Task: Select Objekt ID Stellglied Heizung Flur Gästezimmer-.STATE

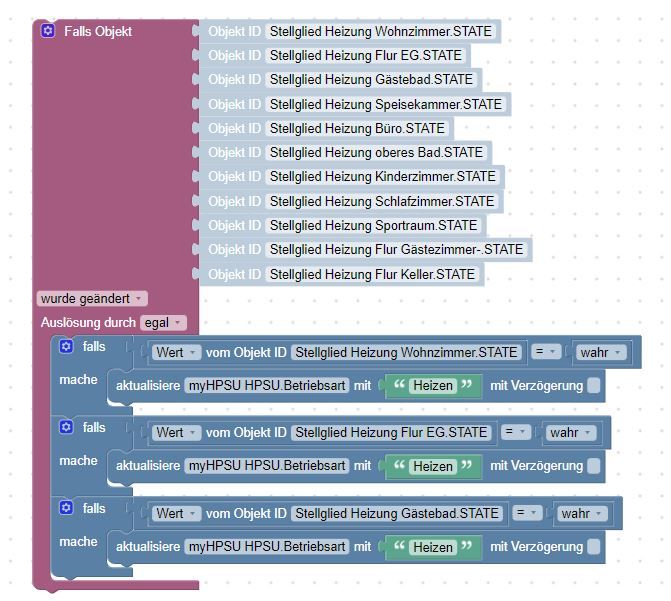Action: point(396,249)
